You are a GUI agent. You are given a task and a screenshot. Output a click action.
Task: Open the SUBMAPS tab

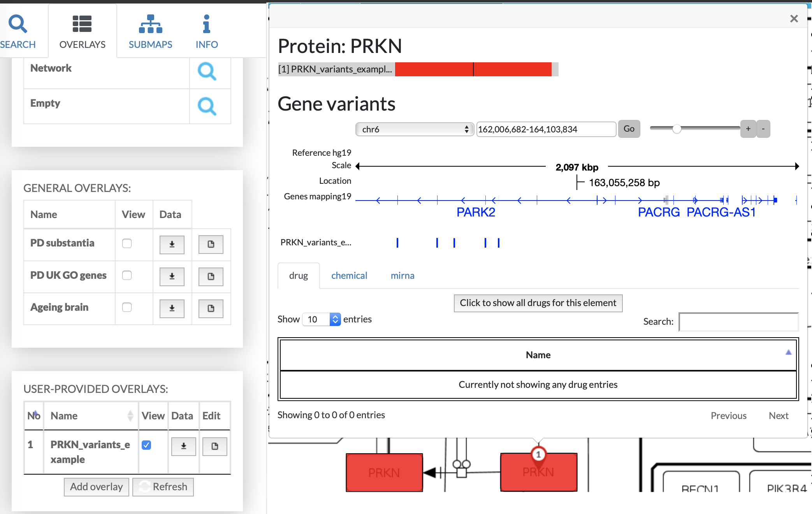coord(150,31)
